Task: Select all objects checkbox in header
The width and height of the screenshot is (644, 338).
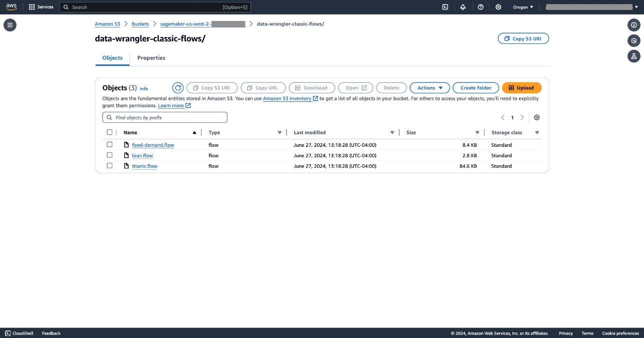Action: [x=109, y=132]
